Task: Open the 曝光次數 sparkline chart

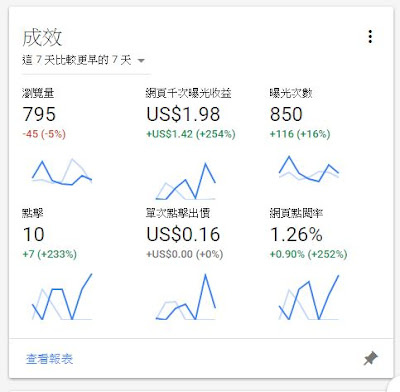Action: click(x=309, y=169)
